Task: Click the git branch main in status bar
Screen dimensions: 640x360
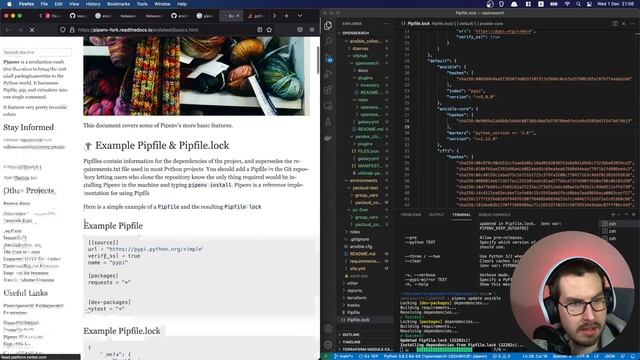Action: click(344, 356)
